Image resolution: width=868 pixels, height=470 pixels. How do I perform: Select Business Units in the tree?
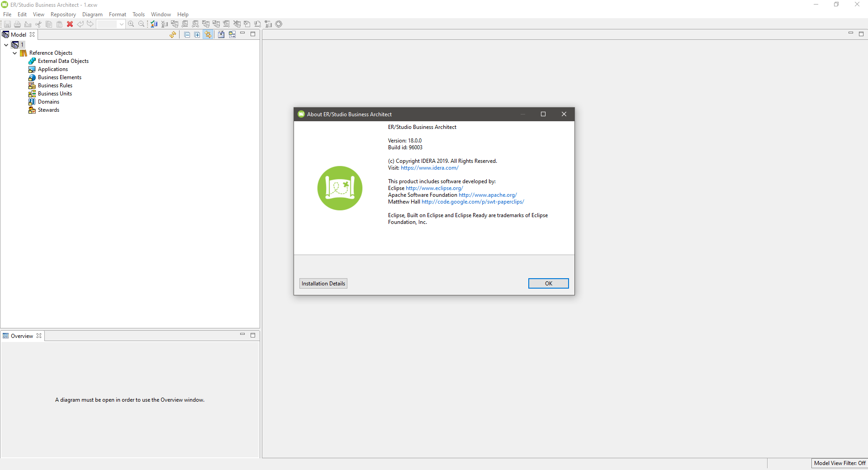(55, 94)
